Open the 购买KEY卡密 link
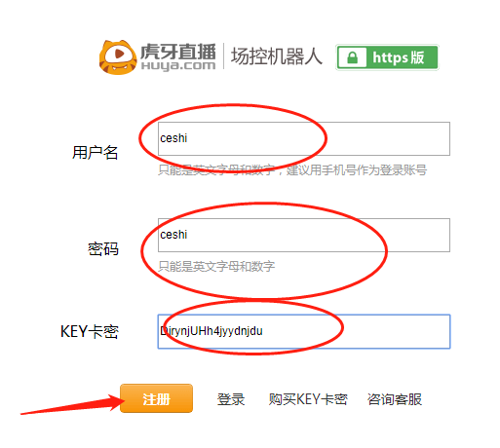 click(x=308, y=399)
